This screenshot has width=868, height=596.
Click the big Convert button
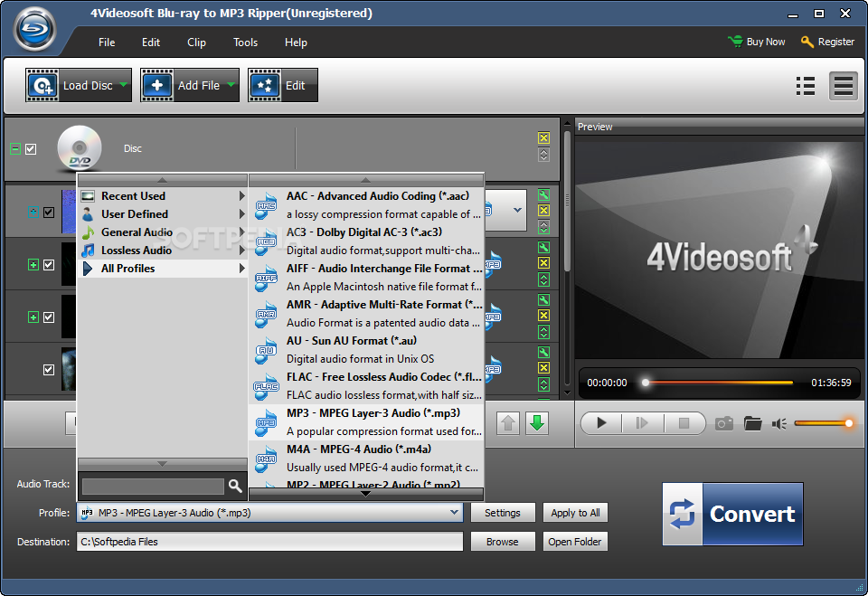[x=733, y=514]
